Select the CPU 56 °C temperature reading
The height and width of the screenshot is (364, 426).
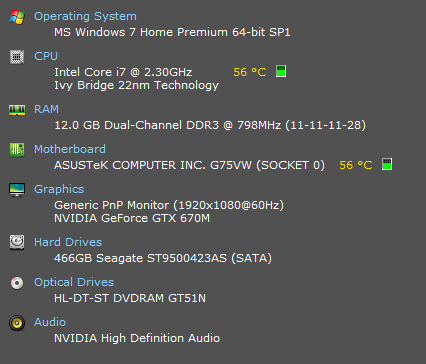point(250,72)
